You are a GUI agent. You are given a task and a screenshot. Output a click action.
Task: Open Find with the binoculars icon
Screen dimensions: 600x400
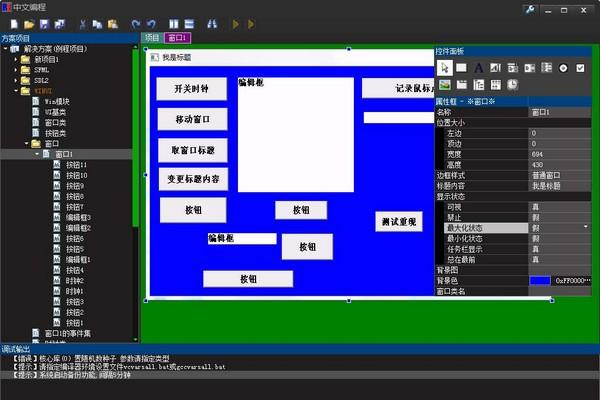pyautogui.click(x=212, y=24)
